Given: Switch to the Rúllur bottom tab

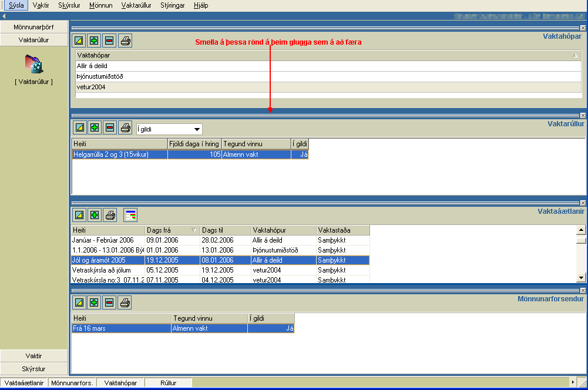Looking at the screenshot, I should pos(169,382).
